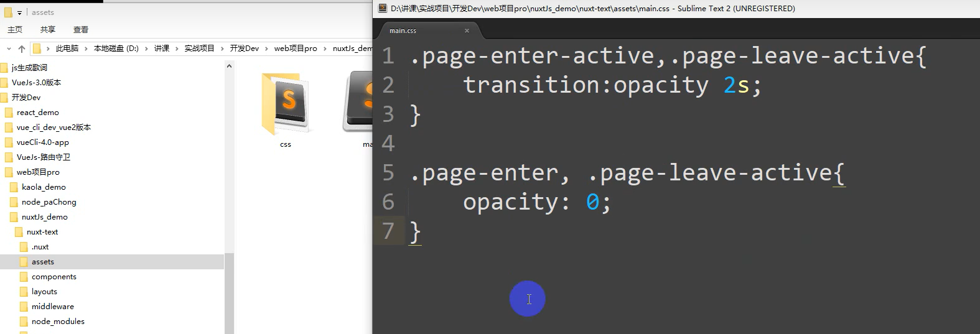Select the react_demo folder icon
This screenshot has width=980, height=334.
coord(9,113)
